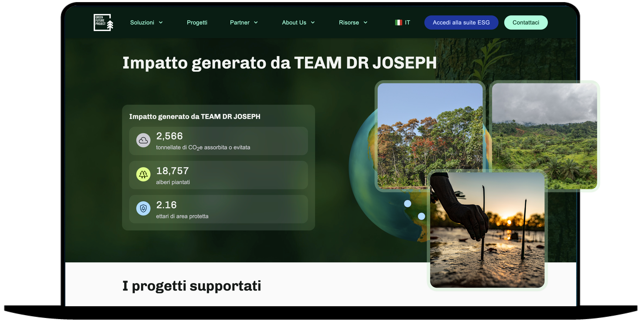Click the 'tonnellate di CO2e assorbita o evitata' text
644x324 pixels.
click(x=203, y=147)
